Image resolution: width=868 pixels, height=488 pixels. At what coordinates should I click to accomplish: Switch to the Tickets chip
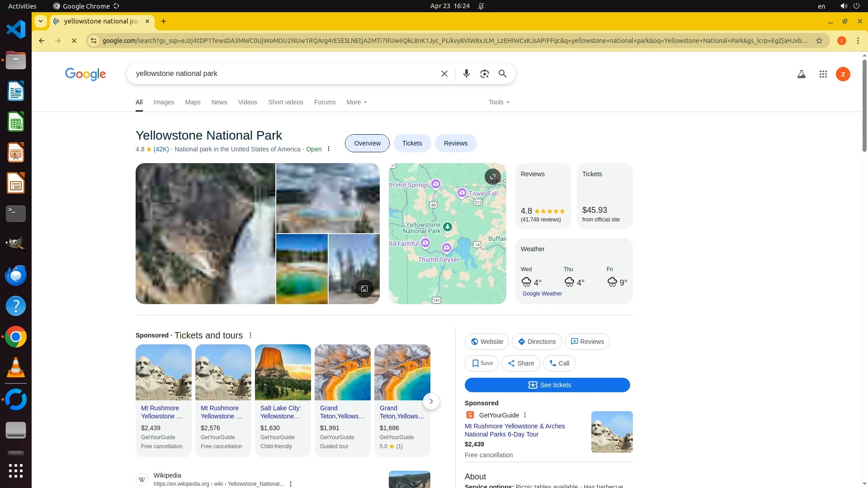412,143
